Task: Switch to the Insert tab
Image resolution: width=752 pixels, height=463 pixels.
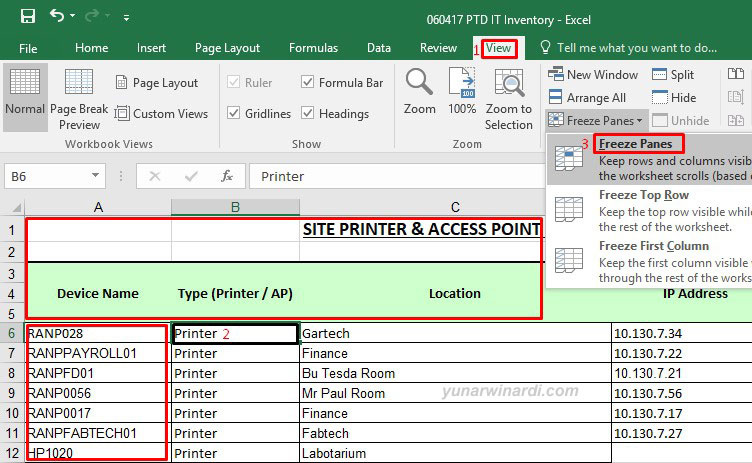Action: [x=151, y=48]
